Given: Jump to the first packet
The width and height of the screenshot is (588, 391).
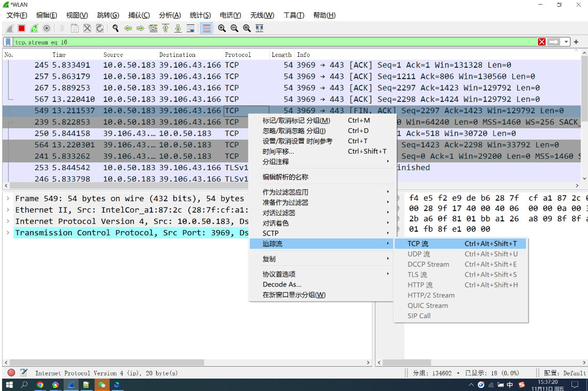Looking at the screenshot, I should tap(166, 28).
